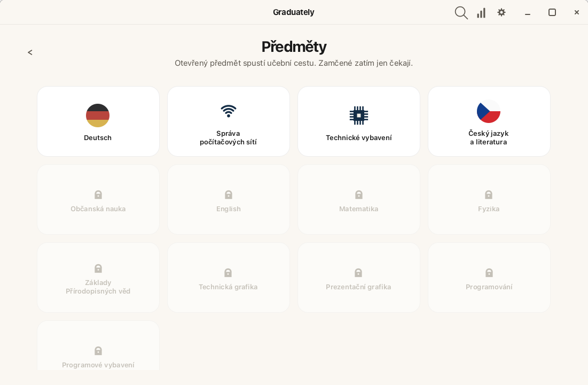The image size is (588, 385).
Task: Click the lock icon above Matematika
Action: pos(359,195)
